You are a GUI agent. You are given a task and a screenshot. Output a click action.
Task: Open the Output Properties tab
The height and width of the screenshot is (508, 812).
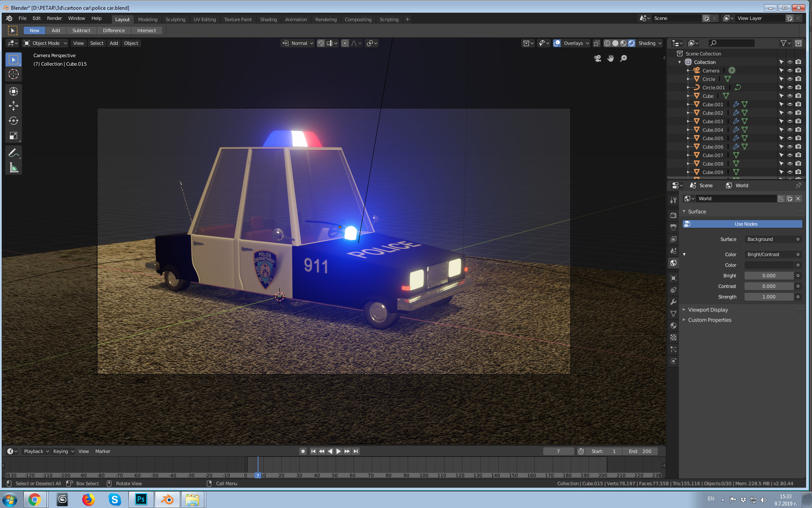pyautogui.click(x=674, y=227)
